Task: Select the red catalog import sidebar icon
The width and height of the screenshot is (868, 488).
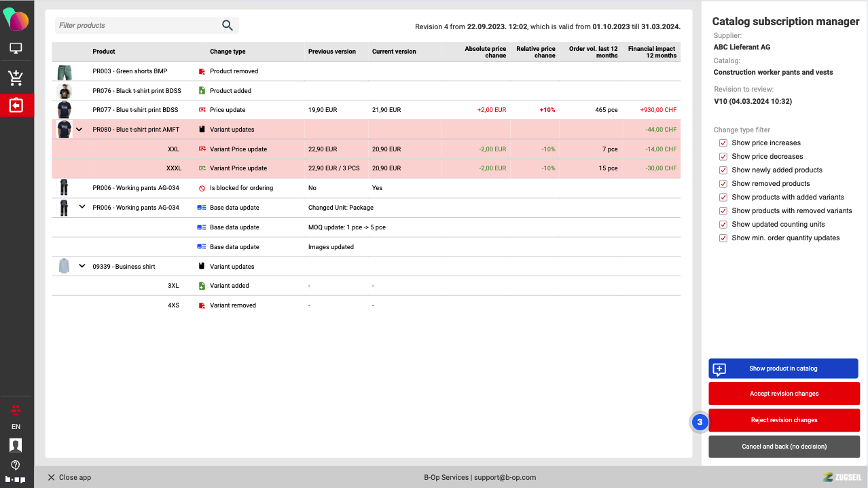Action: (16, 106)
